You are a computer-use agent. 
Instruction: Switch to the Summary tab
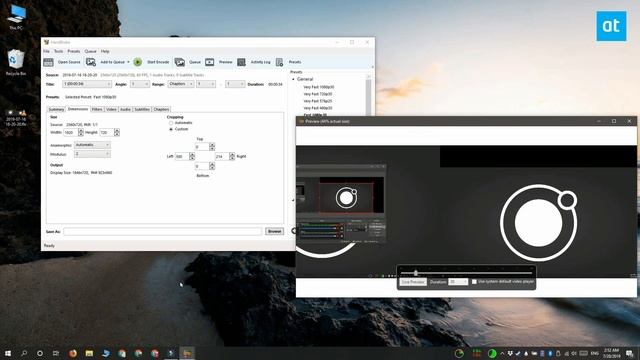point(56,109)
